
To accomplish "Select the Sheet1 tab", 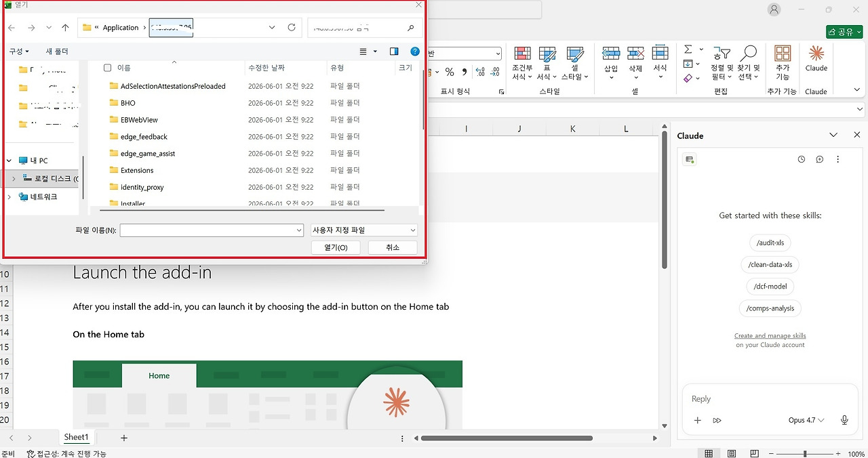I will [x=76, y=438].
